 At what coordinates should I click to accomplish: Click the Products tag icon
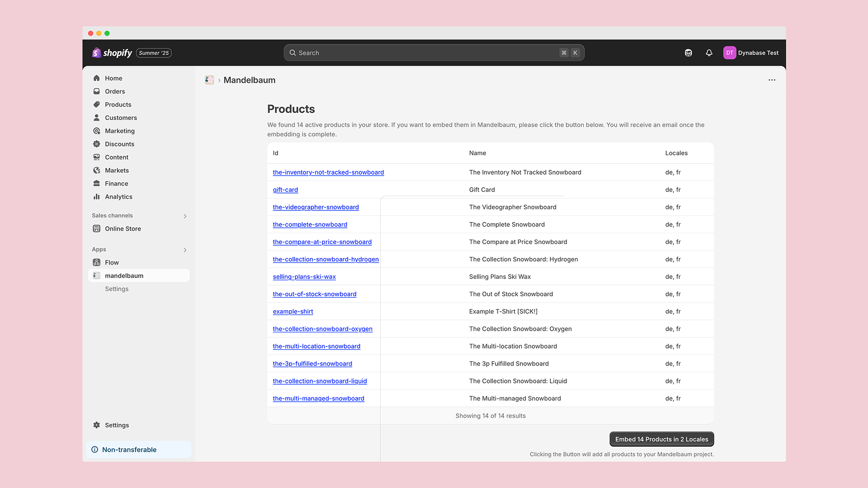pyautogui.click(x=97, y=105)
